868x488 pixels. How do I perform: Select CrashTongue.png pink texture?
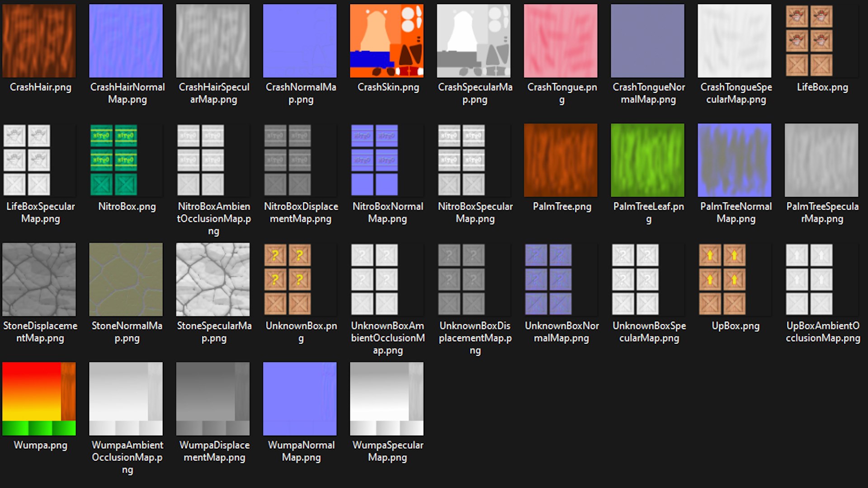pos(561,41)
